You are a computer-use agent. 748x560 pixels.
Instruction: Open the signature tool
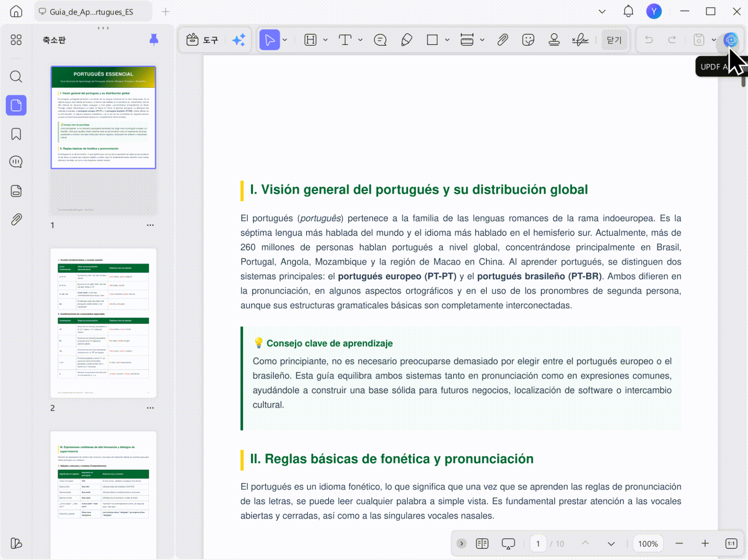pos(580,40)
